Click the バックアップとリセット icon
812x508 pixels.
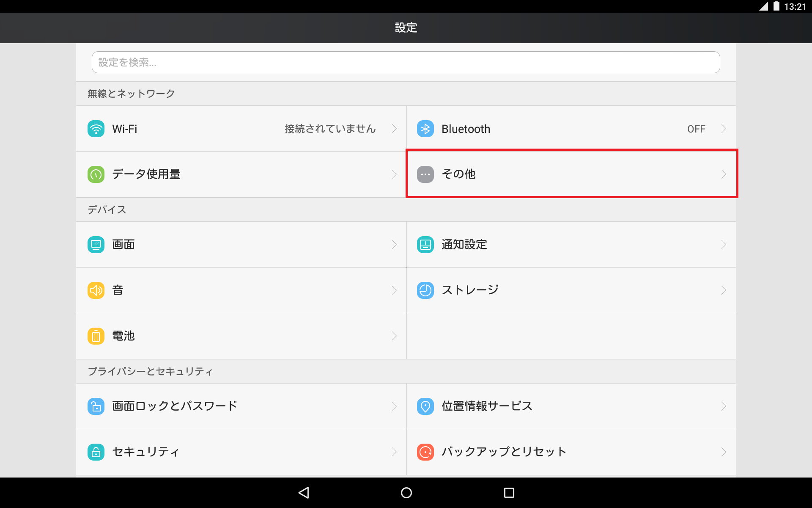pos(425,452)
